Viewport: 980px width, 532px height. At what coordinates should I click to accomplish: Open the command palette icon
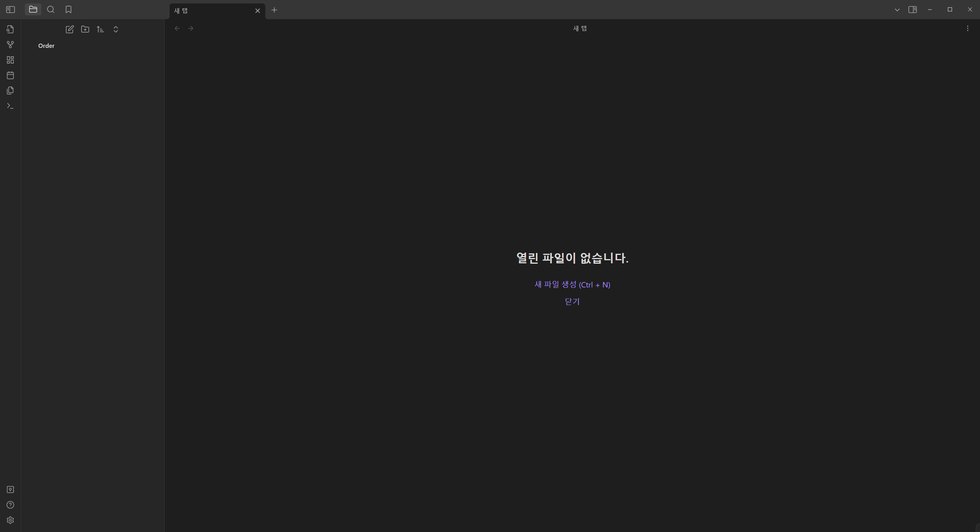tap(10, 106)
